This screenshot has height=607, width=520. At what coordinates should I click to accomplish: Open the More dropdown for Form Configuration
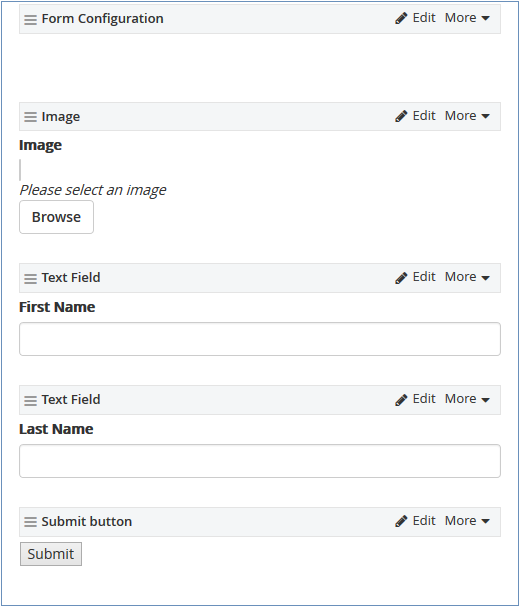(x=467, y=18)
